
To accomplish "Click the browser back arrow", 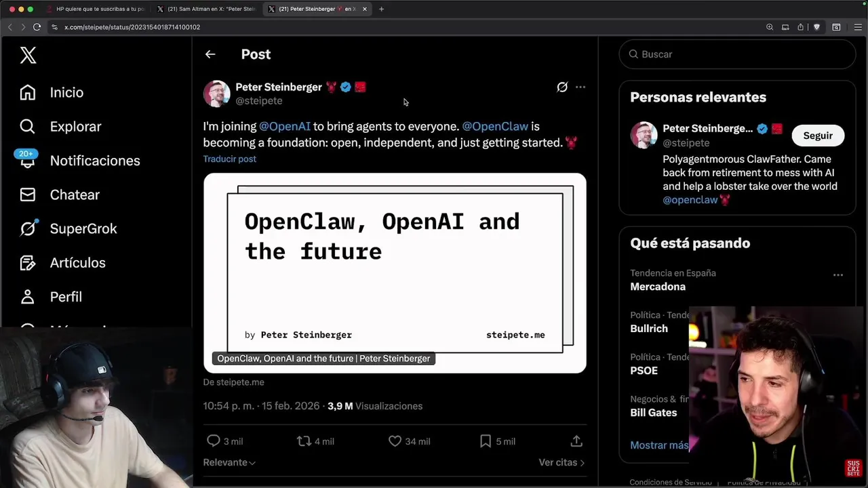I will point(9,27).
